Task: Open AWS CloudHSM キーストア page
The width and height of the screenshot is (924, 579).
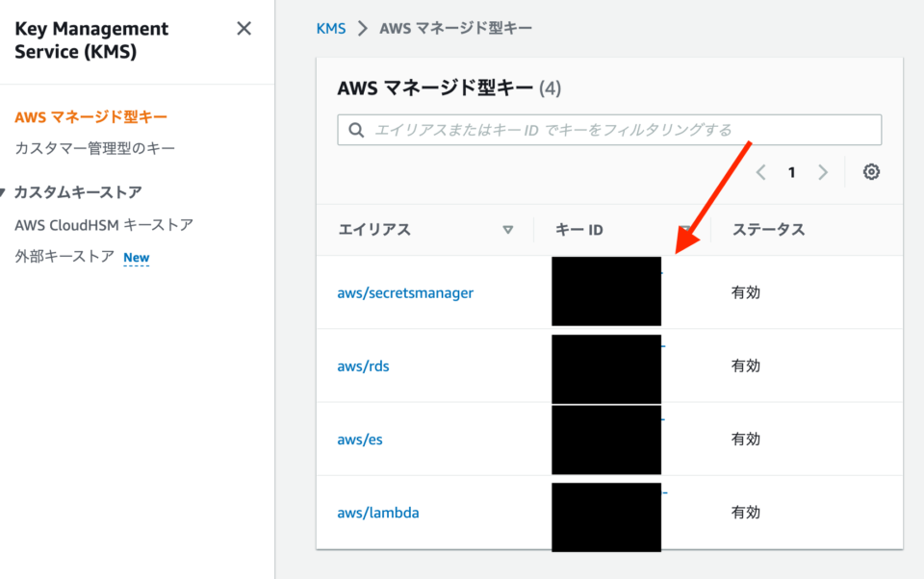Action: [x=104, y=224]
